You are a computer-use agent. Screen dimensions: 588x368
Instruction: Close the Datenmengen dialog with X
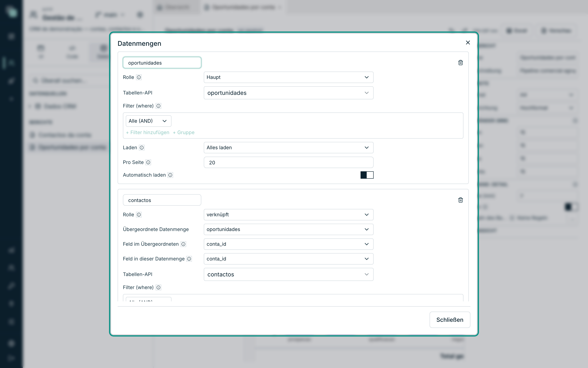468,43
